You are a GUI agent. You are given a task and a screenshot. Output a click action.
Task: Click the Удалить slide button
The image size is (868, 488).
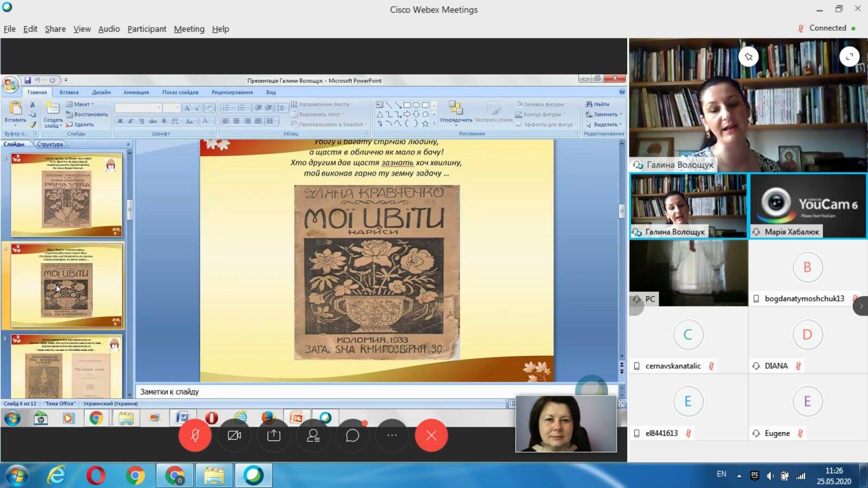point(80,125)
